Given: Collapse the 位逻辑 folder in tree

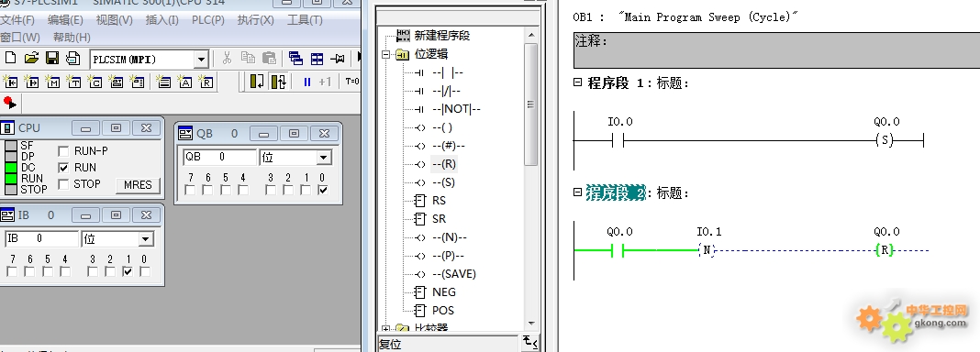Looking at the screenshot, I should pos(386,54).
